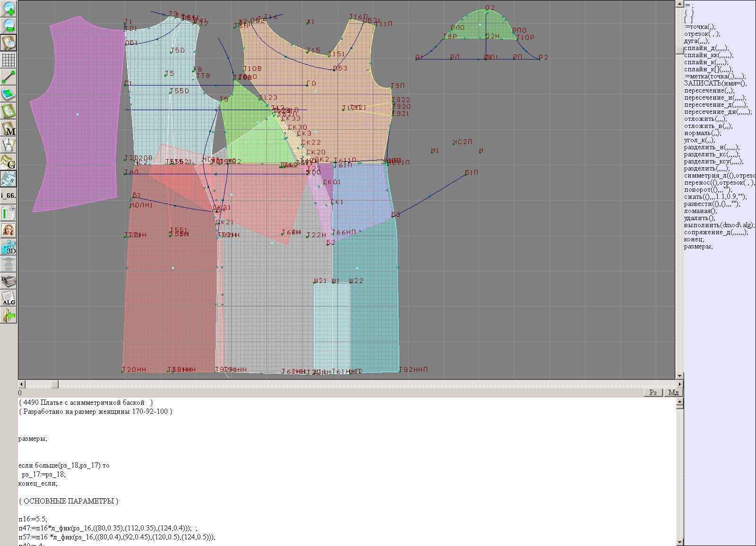Toggle the grid display icon

tap(9, 60)
